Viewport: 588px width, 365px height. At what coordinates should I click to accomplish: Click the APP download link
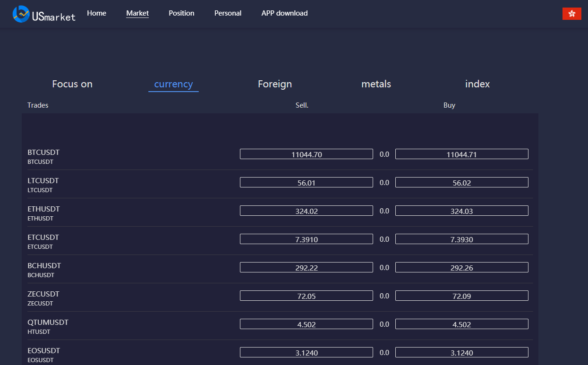284,13
